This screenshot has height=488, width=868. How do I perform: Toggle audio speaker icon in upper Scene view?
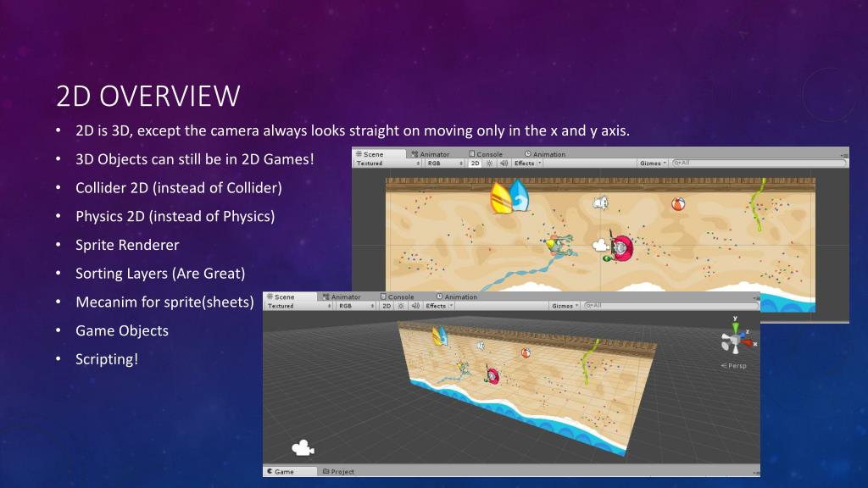[x=504, y=164]
